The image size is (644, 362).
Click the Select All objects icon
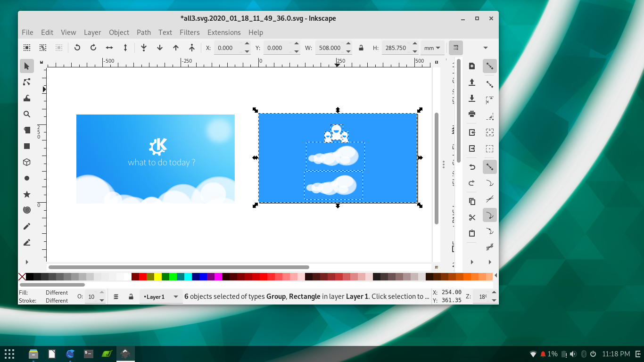click(x=27, y=48)
